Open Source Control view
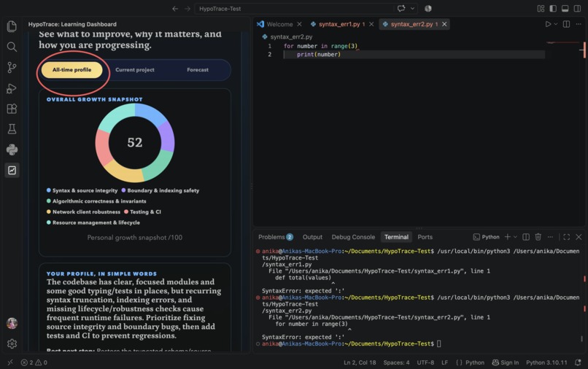588x369 pixels. click(12, 68)
